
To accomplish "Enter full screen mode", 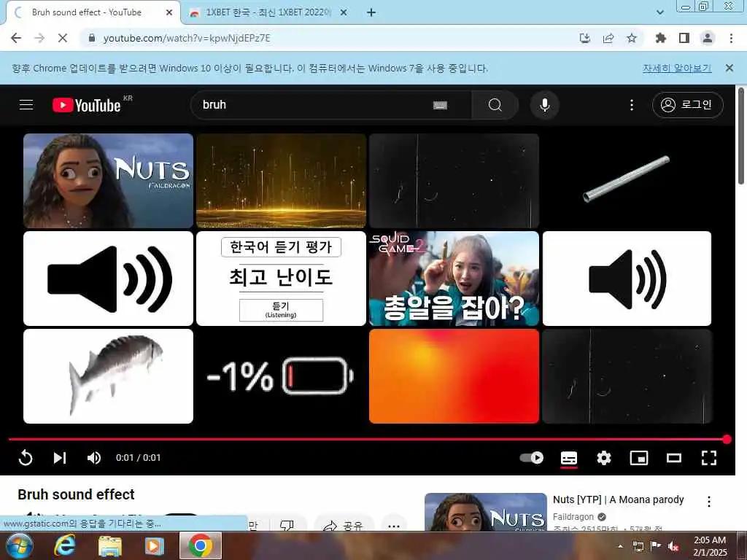I will 709,458.
